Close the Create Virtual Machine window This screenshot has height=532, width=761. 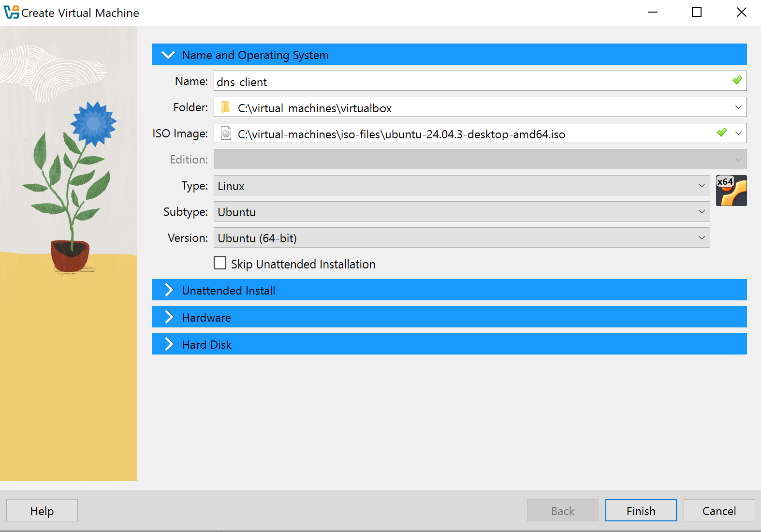pos(742,12)
